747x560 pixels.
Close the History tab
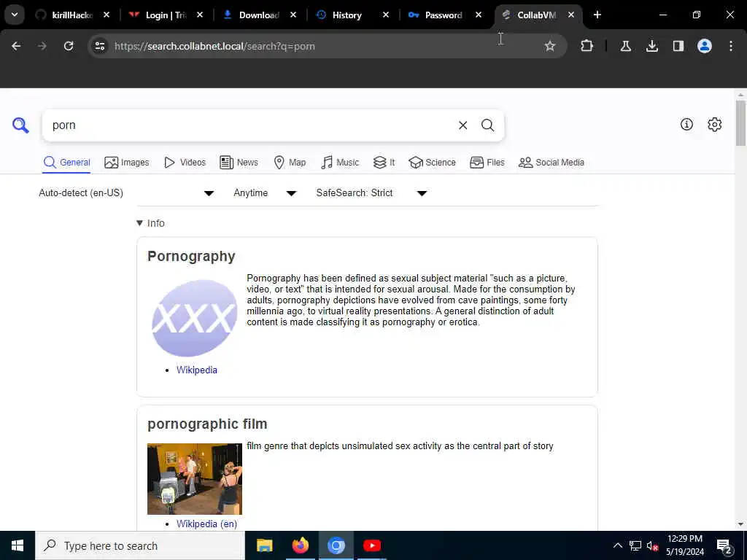click(385, 15)
